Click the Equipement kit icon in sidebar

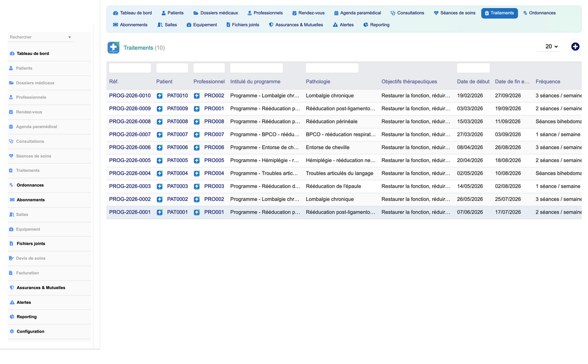tap(11, 229)
